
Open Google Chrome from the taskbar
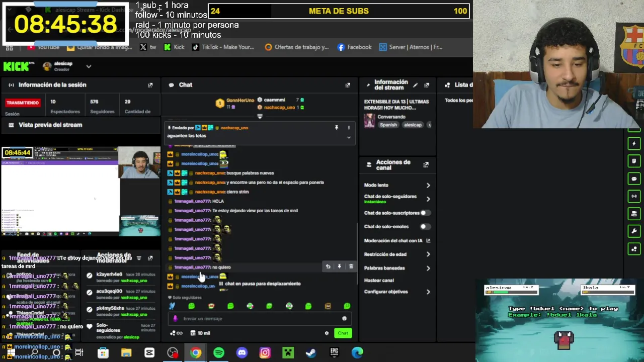pyautogui.click(x=196, y=352)
